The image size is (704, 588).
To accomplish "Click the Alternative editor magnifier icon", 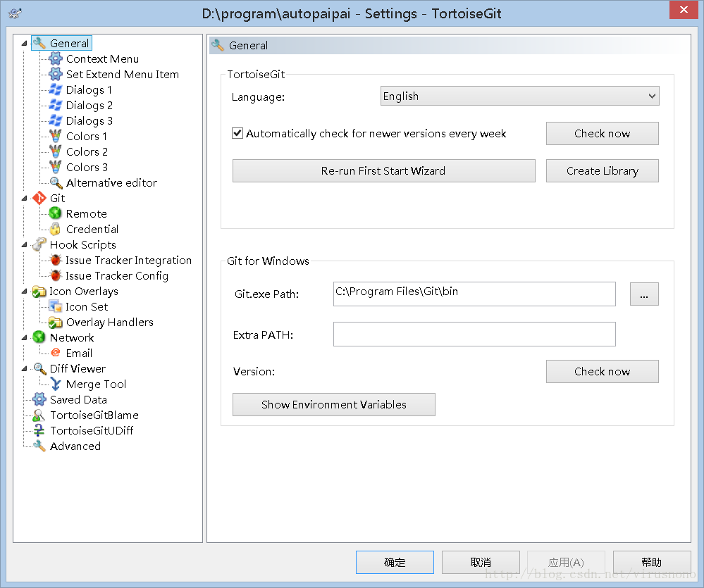I will click(x=55, y=182).
